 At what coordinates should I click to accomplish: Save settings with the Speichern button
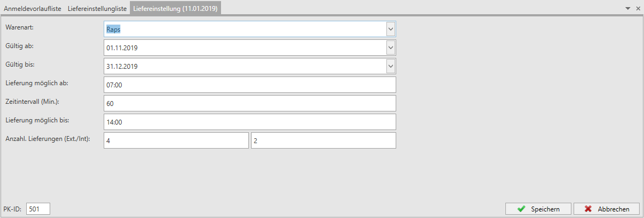(x=538, y=209)
